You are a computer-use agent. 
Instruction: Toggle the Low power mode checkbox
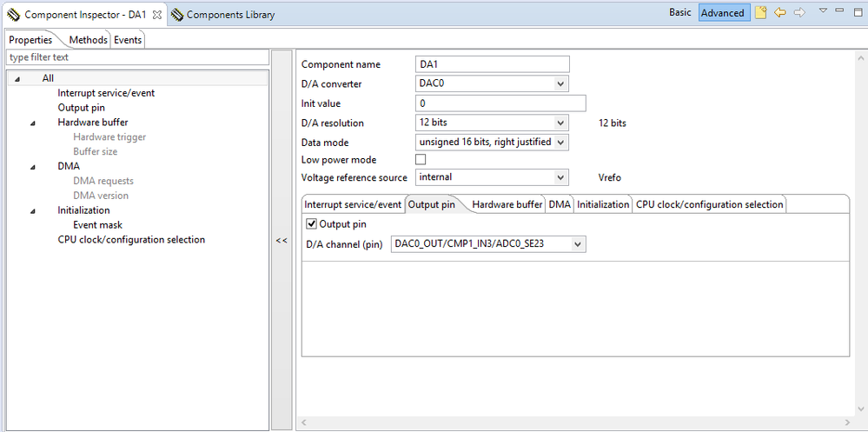coord(421,160)
